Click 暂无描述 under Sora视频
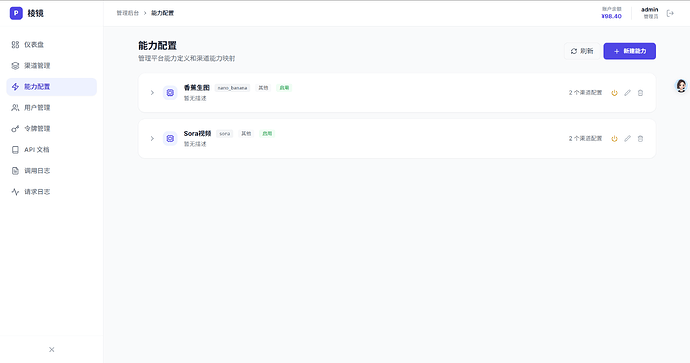Image resolution: width=690 pixels, height=363 pixels. pyautogui.click(x=195, y=144)
